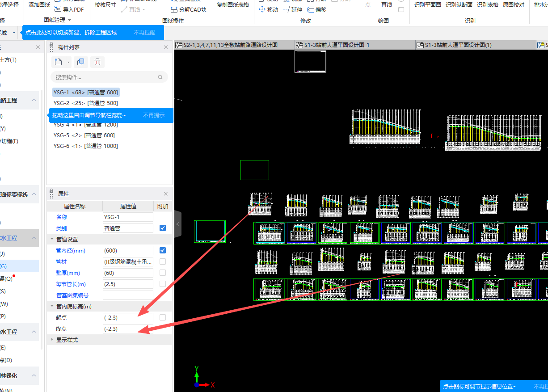
Task: Click the new component icon in 构件列表
Action: pos(58,62)
